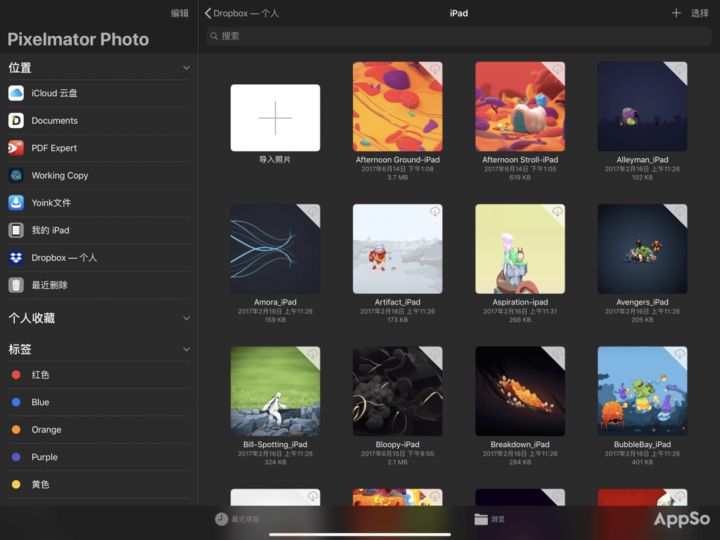Image resolution: width=720 pixels, height=540 pixels.
Task: Click the plus icon in top bar
Action: pos(676,13)
